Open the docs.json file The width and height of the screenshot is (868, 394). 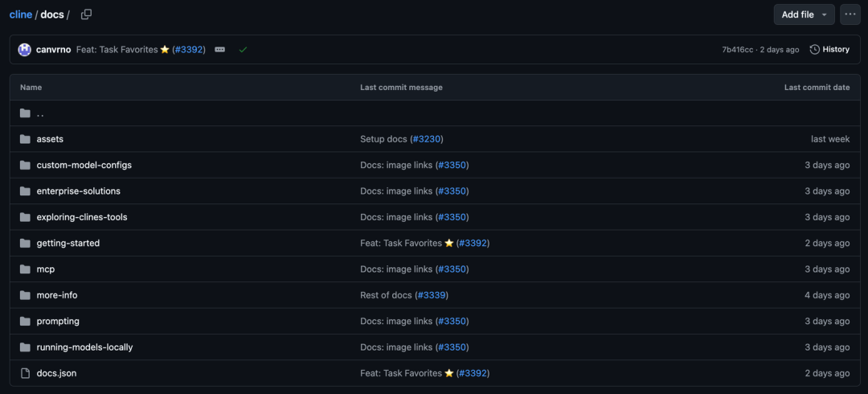coord(56,374)
